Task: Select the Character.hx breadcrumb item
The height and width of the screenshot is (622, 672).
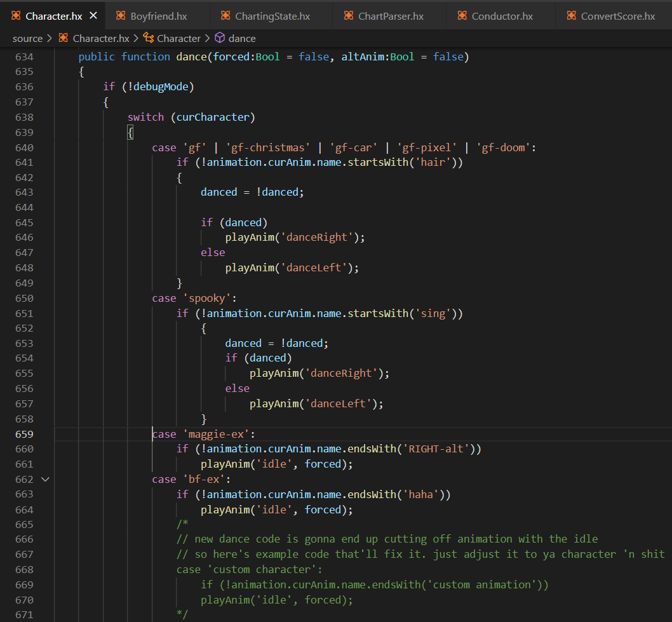Action: [x=100, y=38]
